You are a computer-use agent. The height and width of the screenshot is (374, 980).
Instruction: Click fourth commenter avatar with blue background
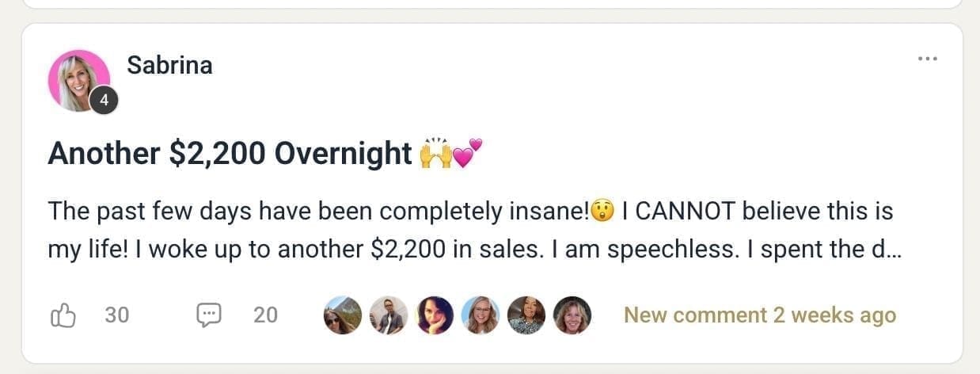tap(481, 315)
